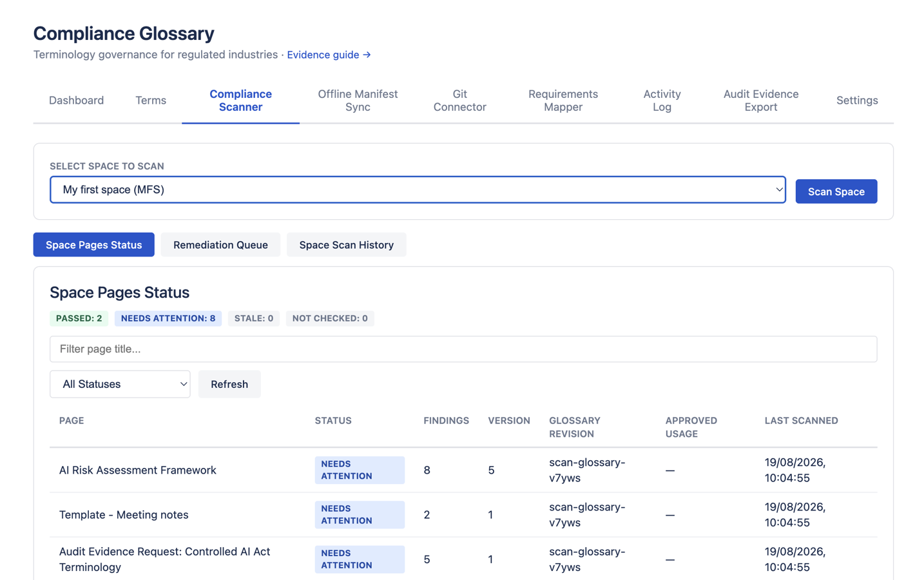
Task: Click the Last Scanned column header
Action: (801, 421)
